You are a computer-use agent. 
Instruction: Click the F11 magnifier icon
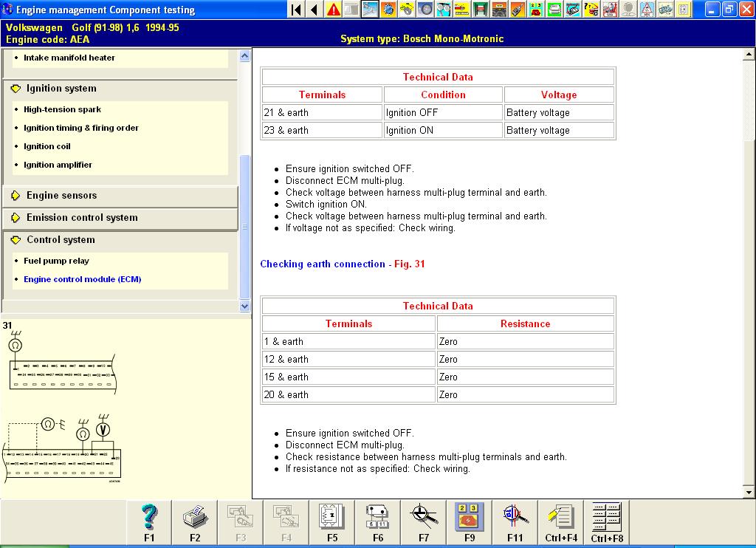[515, 516]
